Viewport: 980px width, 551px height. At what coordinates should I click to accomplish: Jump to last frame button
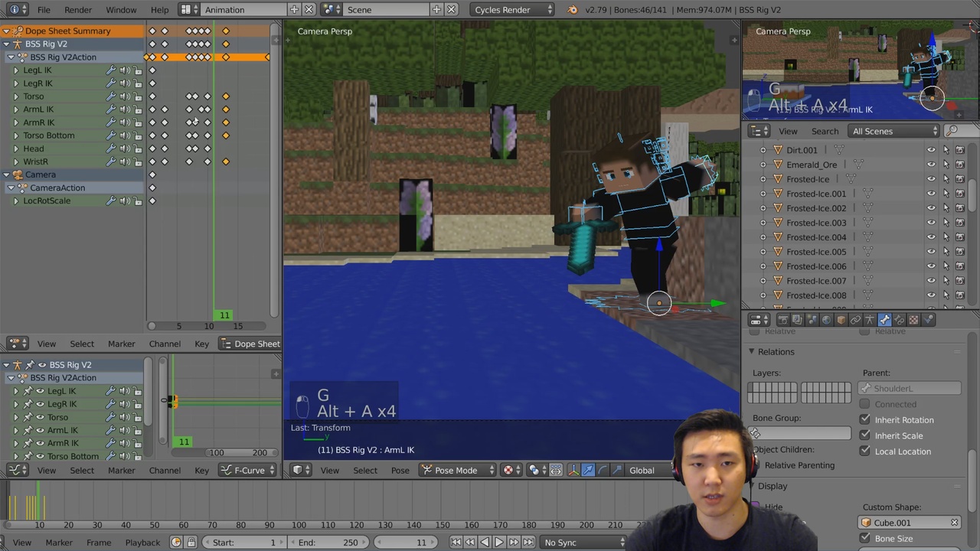click(x=528, y=543)
